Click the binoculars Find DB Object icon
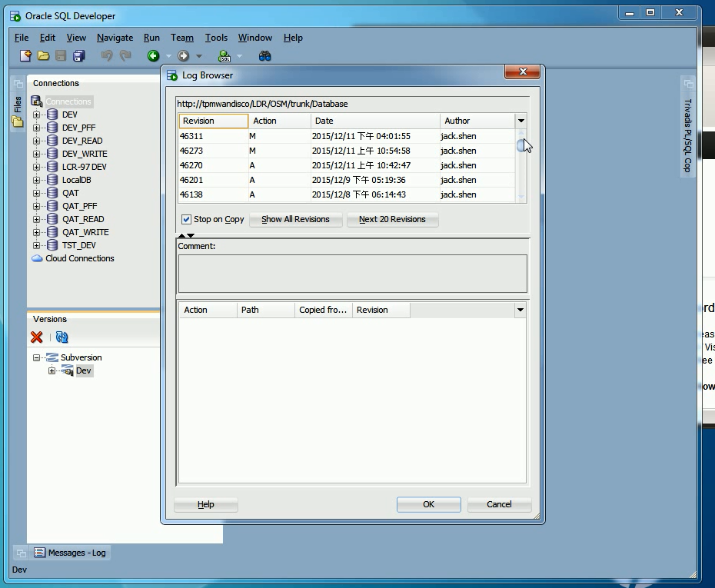Image resolution: width=715 pixels, height=588 pixels. (x=265, y=55)
